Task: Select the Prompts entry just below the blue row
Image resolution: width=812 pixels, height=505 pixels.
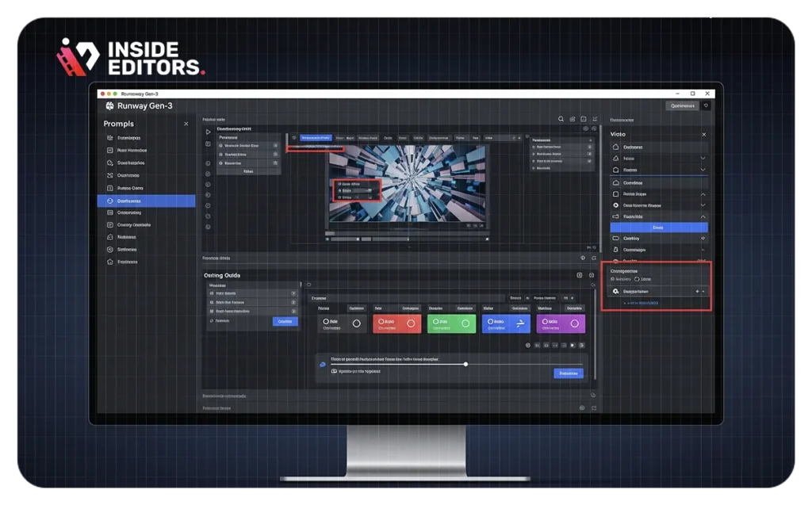Action: pos(147,213)
